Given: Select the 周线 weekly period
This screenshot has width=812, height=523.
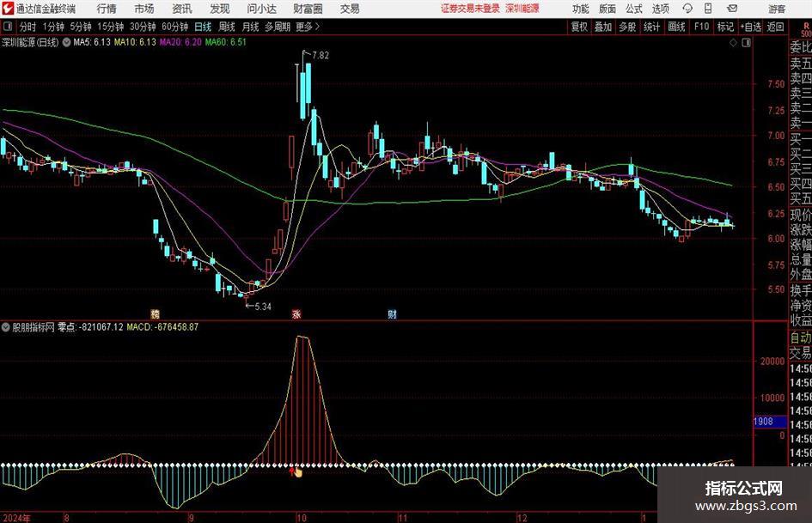Looking at the screenshot, I should (227, 27).
